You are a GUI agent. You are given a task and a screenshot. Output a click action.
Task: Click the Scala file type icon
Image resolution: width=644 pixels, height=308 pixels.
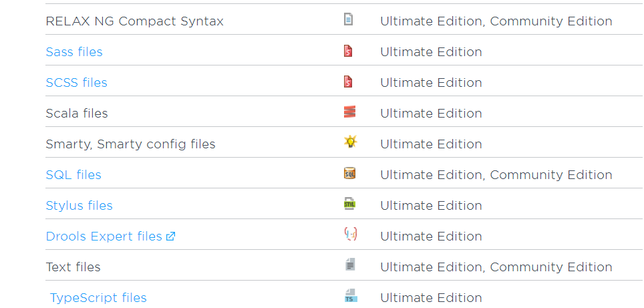349,112
